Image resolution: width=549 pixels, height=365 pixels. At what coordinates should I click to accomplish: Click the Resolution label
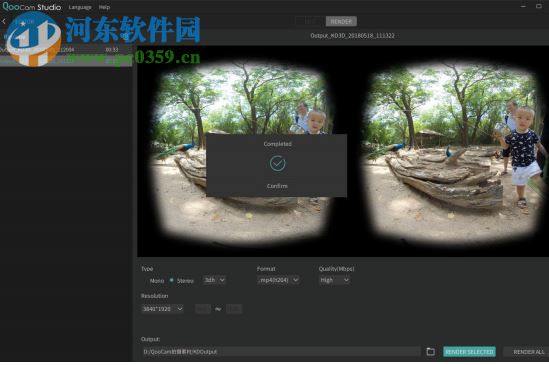click(154, 296)
